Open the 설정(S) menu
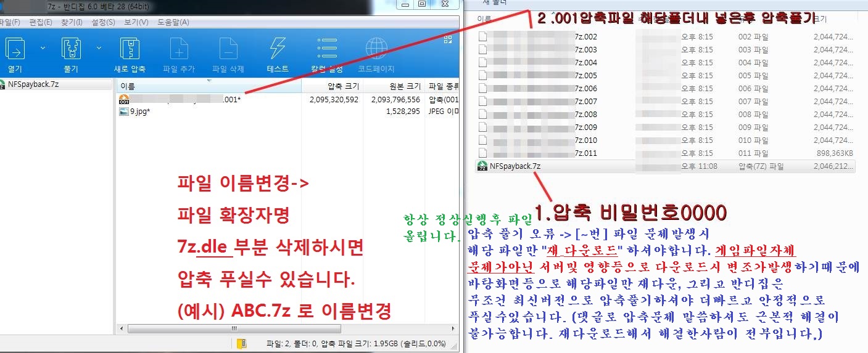Image resolution: width=868 pixels, height=353 pixels. pyautogui.click(x=103, y=22)
